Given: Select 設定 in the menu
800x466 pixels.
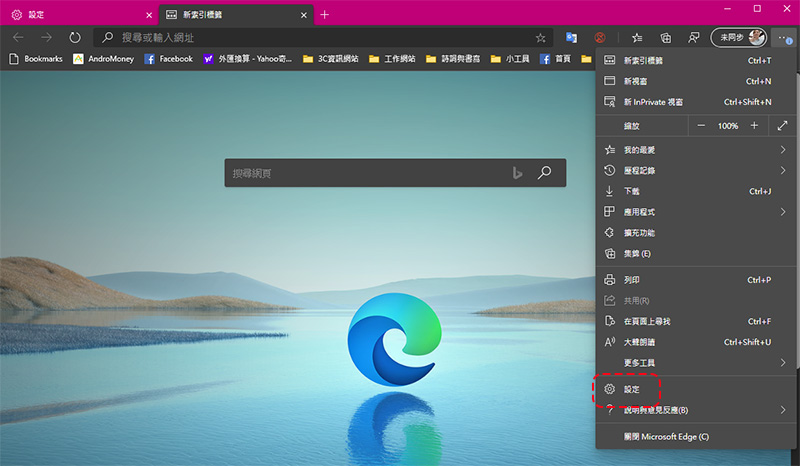Looking at the screenshot, I should [631, 389].
